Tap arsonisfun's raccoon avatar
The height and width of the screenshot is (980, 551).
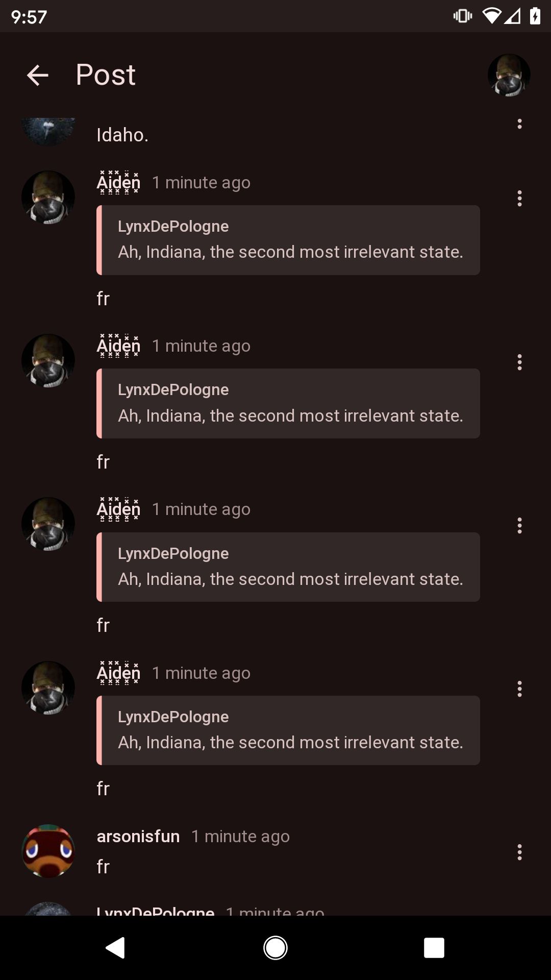(48, 851)
